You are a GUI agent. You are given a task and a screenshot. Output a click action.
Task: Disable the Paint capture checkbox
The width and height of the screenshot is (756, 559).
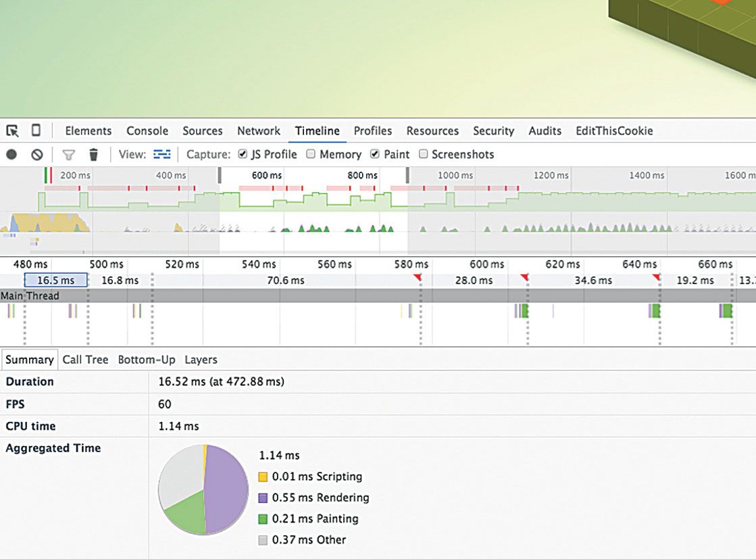click(x=375, y=154)
